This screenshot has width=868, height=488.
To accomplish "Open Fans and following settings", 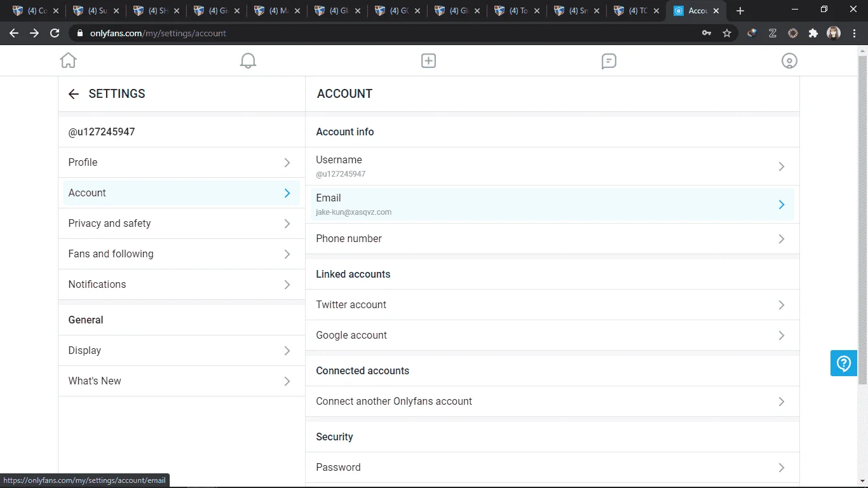I will pos(182,254).
